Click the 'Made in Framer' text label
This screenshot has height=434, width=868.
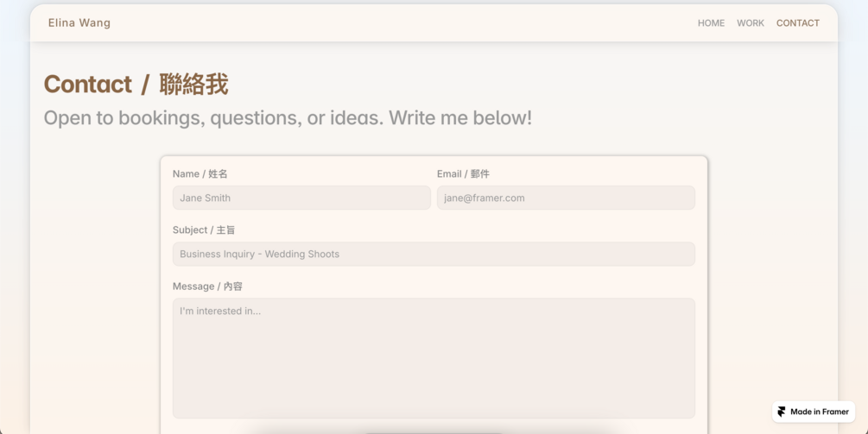(x=820, y=412)
